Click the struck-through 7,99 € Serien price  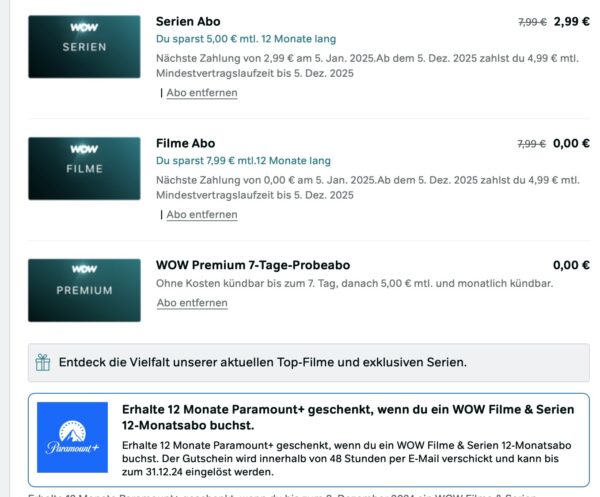click(532, 22)
